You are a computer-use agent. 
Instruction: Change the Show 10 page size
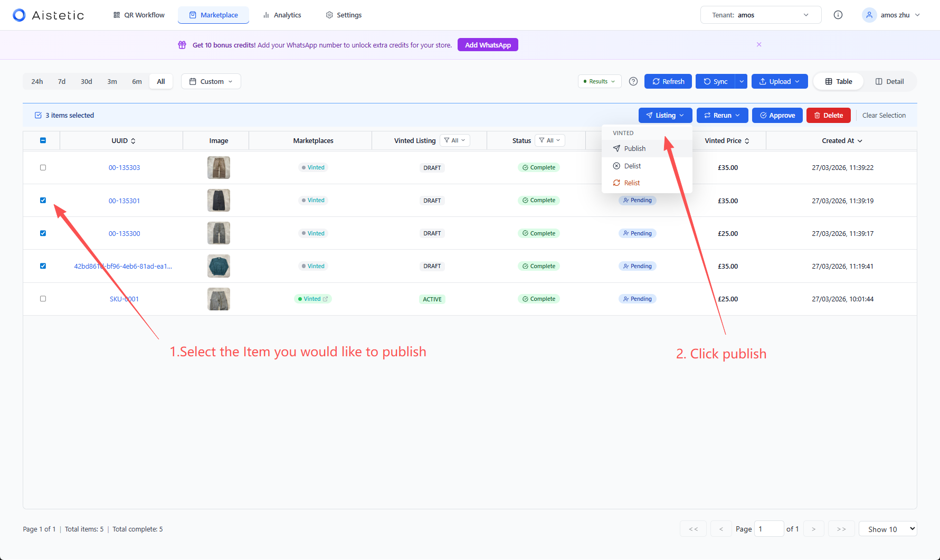coord(888,529)
